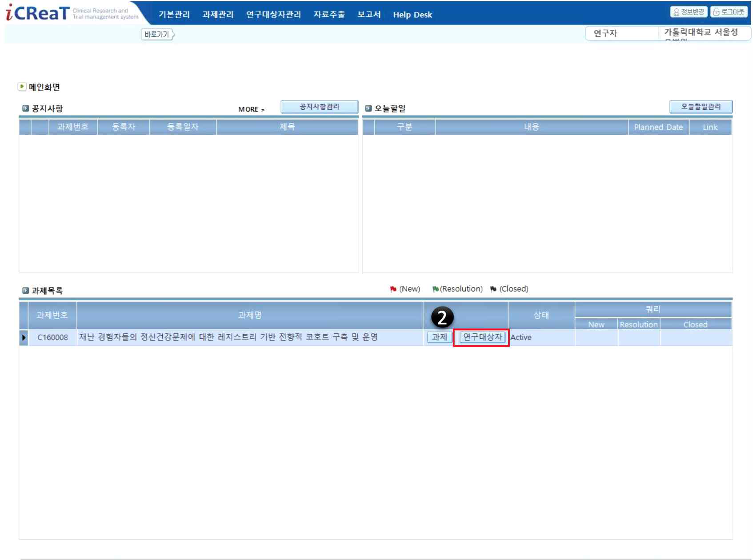The width and height of the screenshot is (753, 560).
Task: Click the 과제목록 section icon
Action: coord(25,291)
